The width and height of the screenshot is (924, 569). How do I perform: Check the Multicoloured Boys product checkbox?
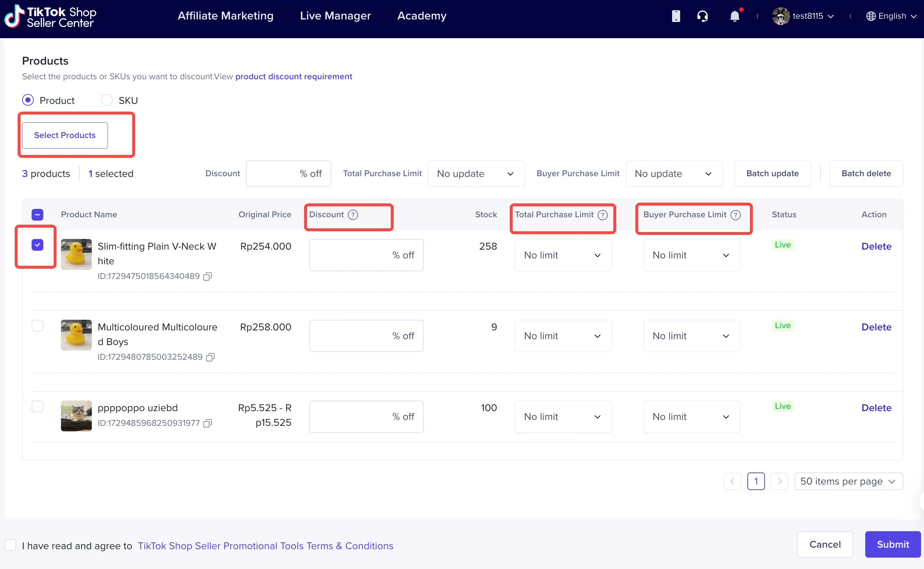[x=37, y=326]
